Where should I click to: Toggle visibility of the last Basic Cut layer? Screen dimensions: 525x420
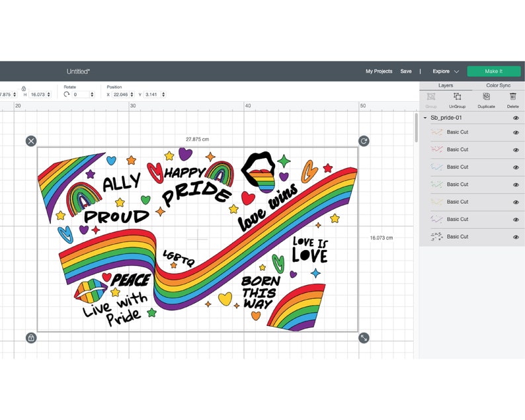516,237
